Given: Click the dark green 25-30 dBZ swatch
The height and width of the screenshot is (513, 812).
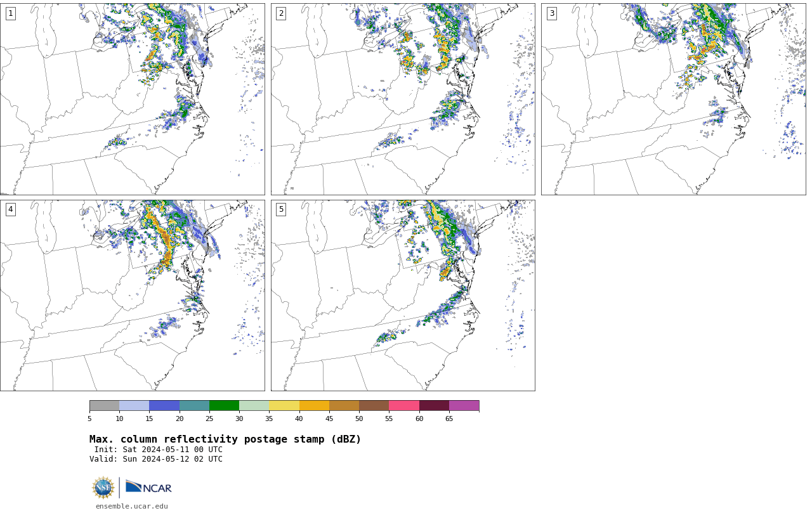Looking at the screenshot, I should tap(225, 406).
